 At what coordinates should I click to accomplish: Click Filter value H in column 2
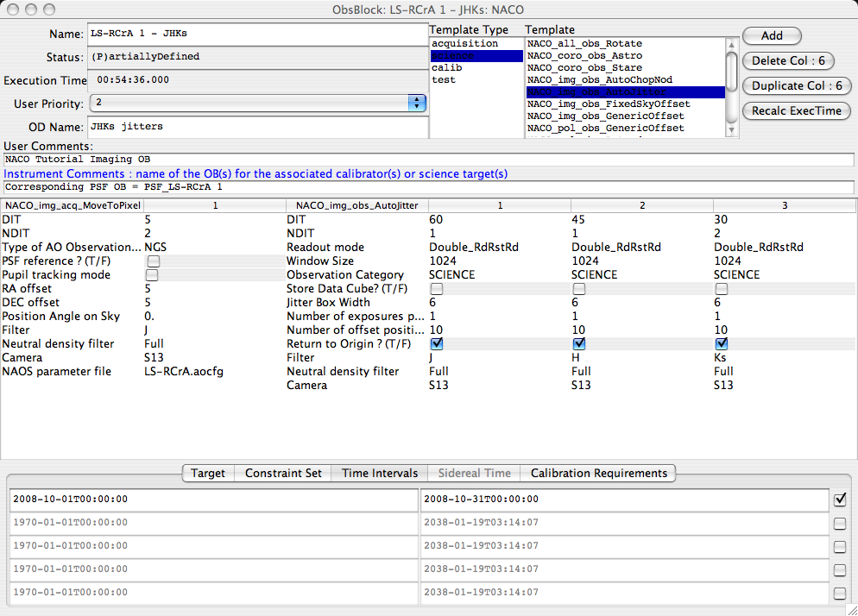575,358
